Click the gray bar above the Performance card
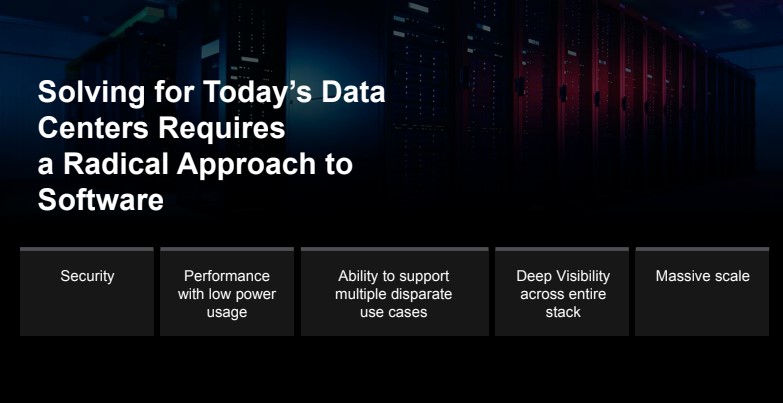Viewport: 783px width, 403px height. (x=227, y=249)
